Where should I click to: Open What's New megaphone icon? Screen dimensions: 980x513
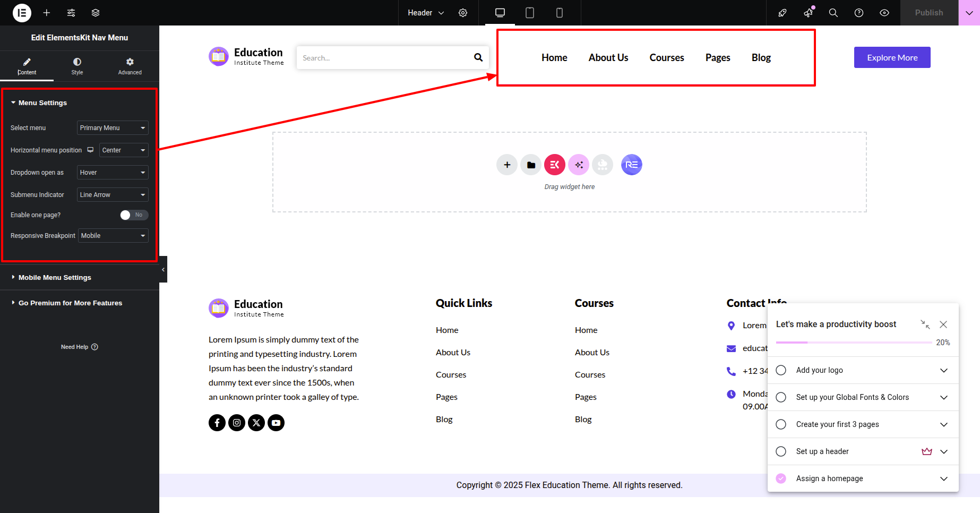pos(808,13)
